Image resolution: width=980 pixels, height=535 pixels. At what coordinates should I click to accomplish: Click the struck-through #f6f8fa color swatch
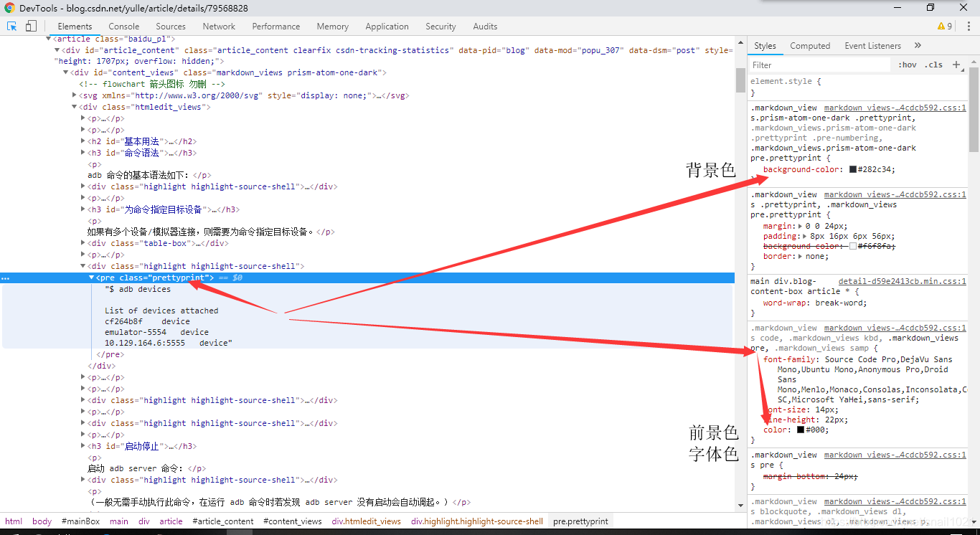[x=853, y=246]
